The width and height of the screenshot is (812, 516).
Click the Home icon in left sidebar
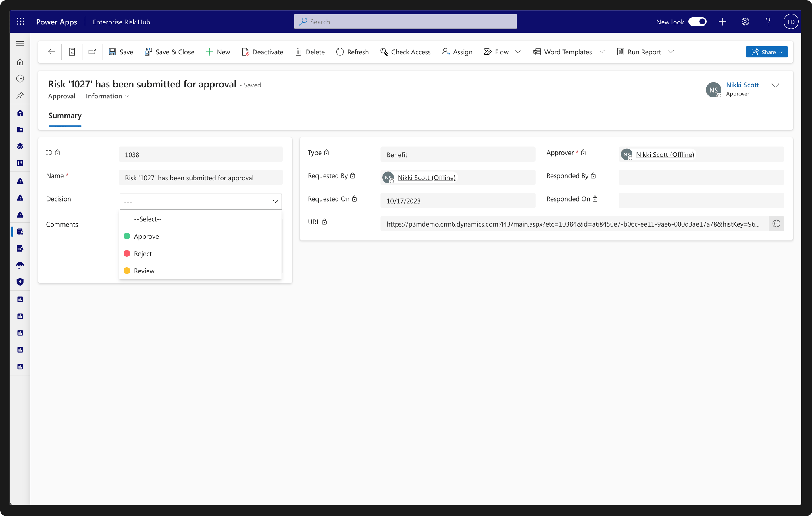pos(20,62)
